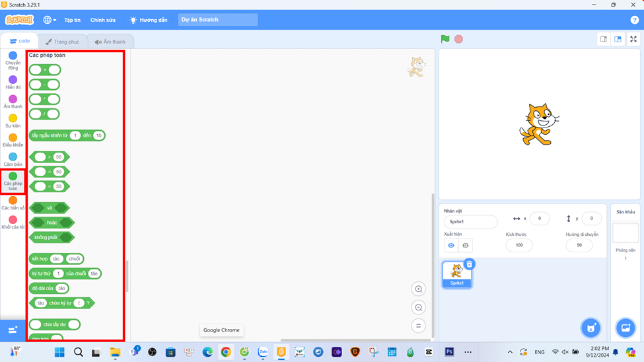Click the độ dài của block

click(x=49, y=289)
